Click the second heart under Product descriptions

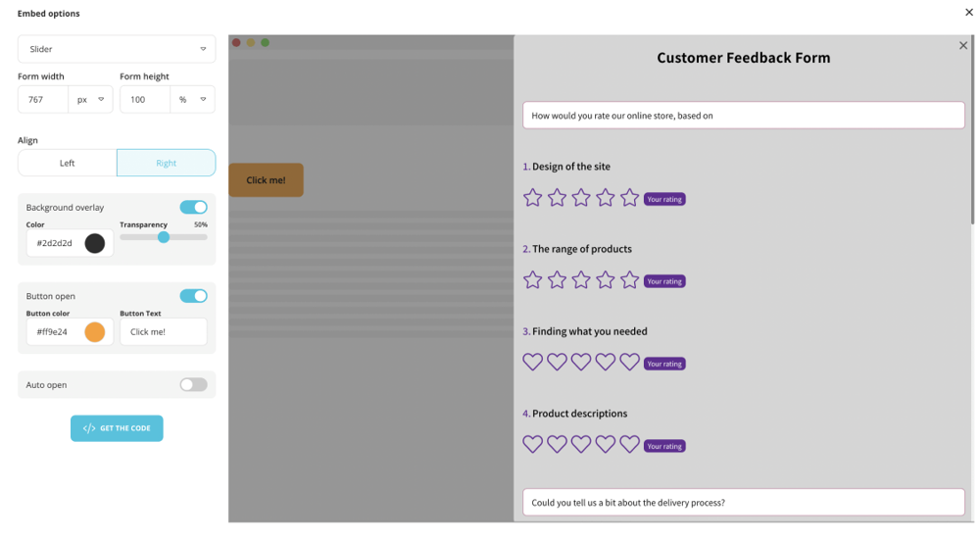[x=557, y=445]
